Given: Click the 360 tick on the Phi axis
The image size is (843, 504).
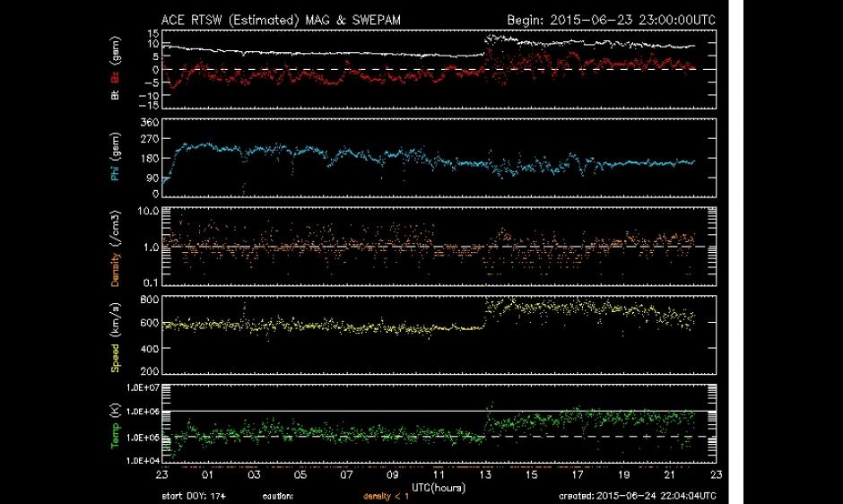Looking at the screenshot, I should tap(147, 122).
